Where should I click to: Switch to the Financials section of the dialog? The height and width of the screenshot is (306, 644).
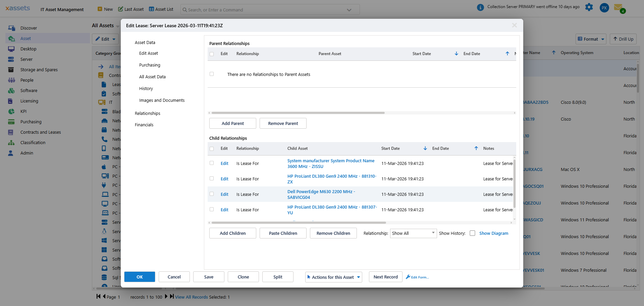tap(144, 125)
